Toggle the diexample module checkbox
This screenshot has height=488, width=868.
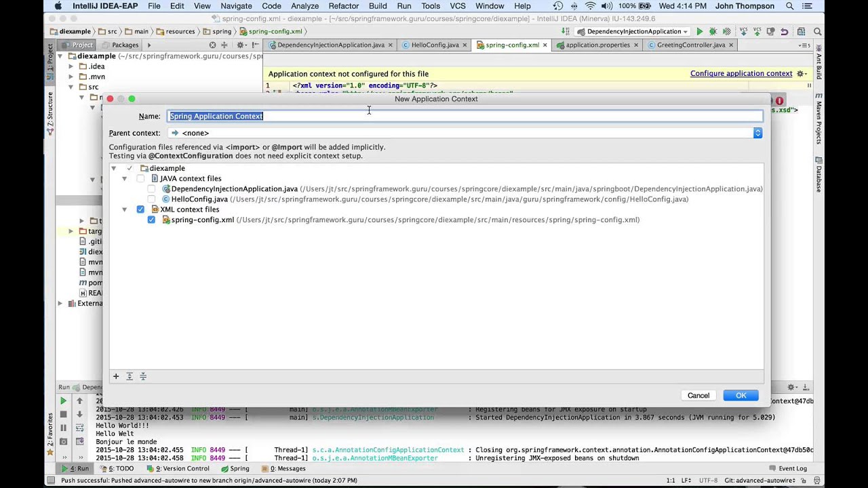coord(130,168)
